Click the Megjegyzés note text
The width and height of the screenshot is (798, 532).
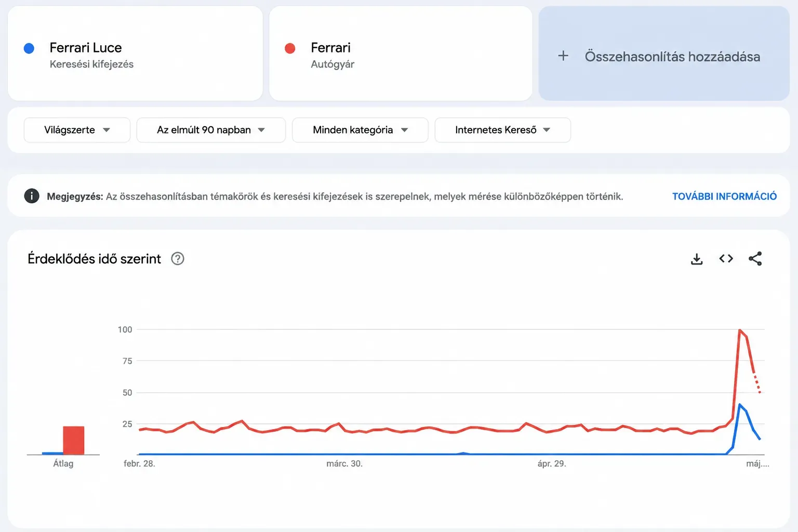click(x=335, y=196)
